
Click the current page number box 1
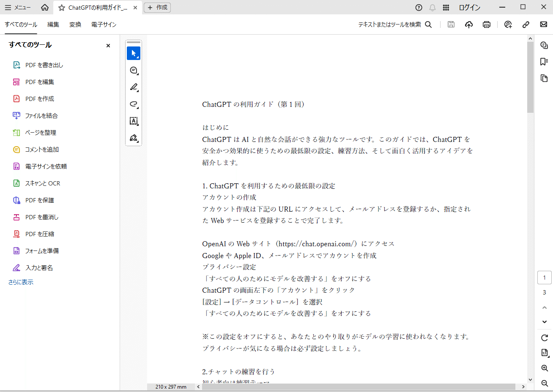point(545,278)
